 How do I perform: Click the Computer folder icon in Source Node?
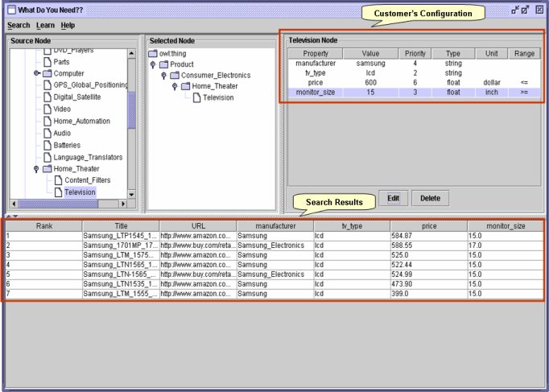click(x=47, y=73)
